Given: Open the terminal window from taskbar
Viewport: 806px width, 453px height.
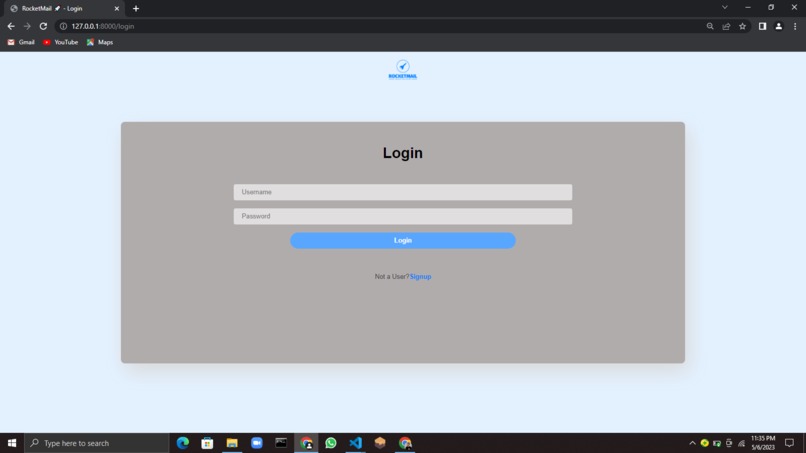Looking at the screenshot, I should click(x=281, y=443).
